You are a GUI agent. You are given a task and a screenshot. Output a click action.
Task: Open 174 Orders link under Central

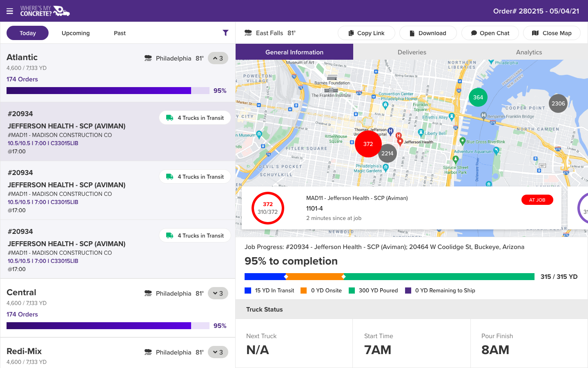point(22,314)
